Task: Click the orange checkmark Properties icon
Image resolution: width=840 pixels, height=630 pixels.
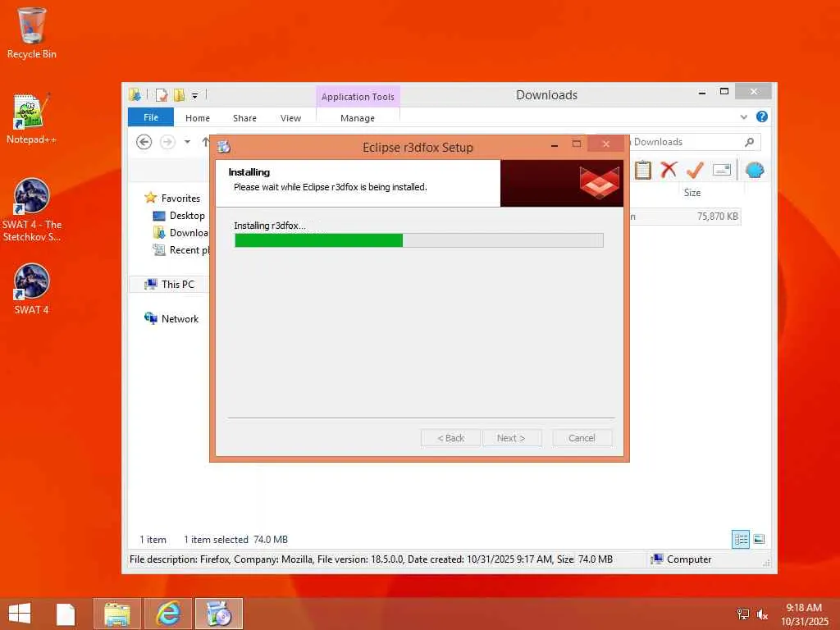Action: (695, 170)
